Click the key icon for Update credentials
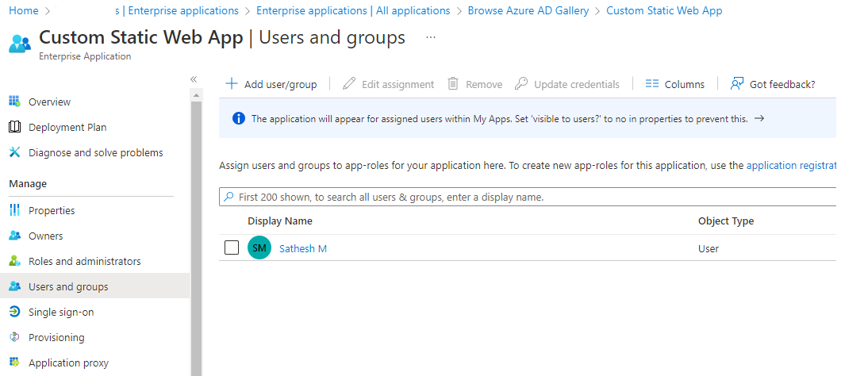 click(521, 83)
